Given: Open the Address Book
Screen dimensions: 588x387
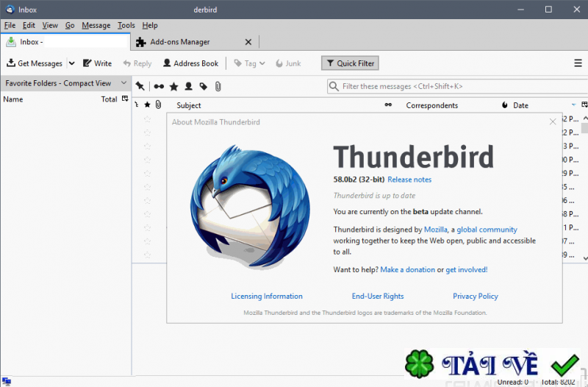Looking at the screenshot, I should [x=191, y=63].
